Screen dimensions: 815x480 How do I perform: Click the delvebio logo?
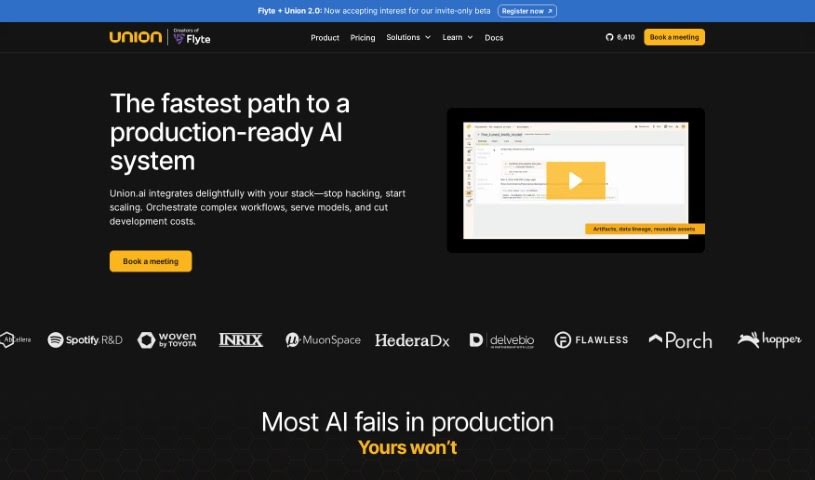[502, 341]
